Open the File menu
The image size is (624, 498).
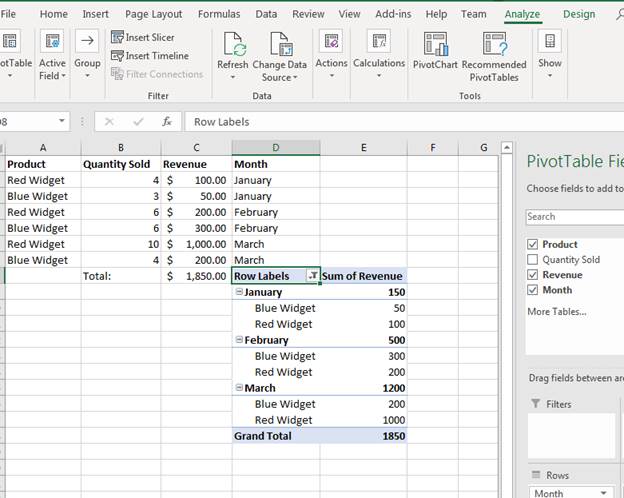[x=8, y=14]
